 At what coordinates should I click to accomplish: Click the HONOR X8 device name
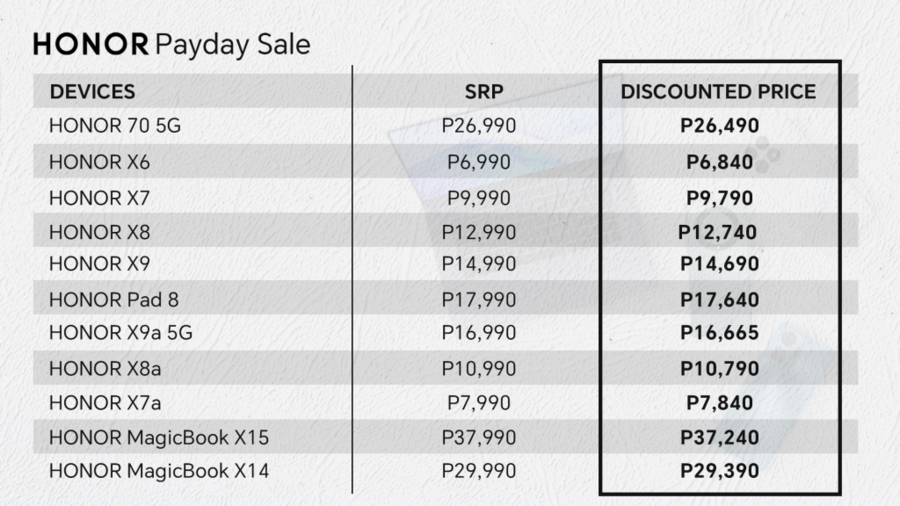click(x=99, y=232)
